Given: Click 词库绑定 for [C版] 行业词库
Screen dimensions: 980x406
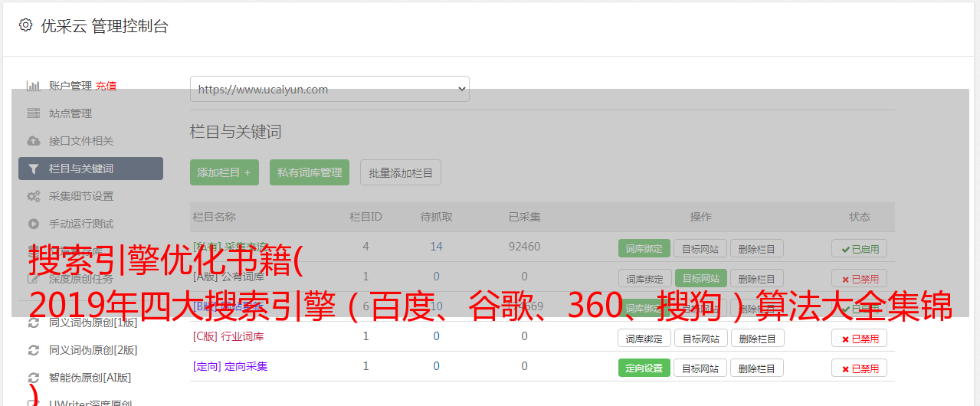Looking at the screenshot, I should pos(644,338).
